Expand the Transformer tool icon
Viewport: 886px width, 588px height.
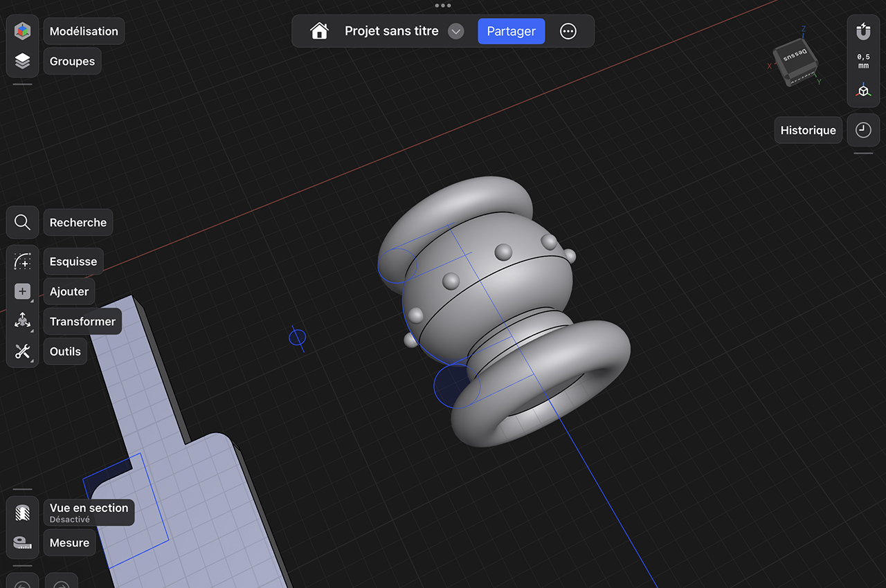[x=22, y=321]
